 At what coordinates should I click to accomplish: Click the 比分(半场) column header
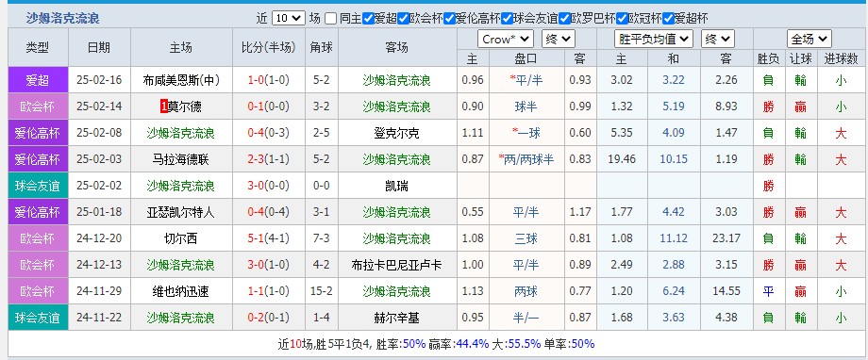(x=269, y=47)
